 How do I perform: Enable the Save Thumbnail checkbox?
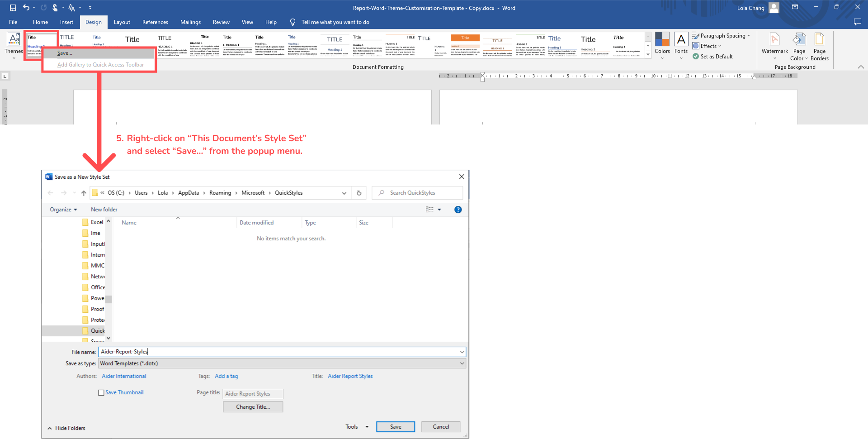tap(101, 393)
